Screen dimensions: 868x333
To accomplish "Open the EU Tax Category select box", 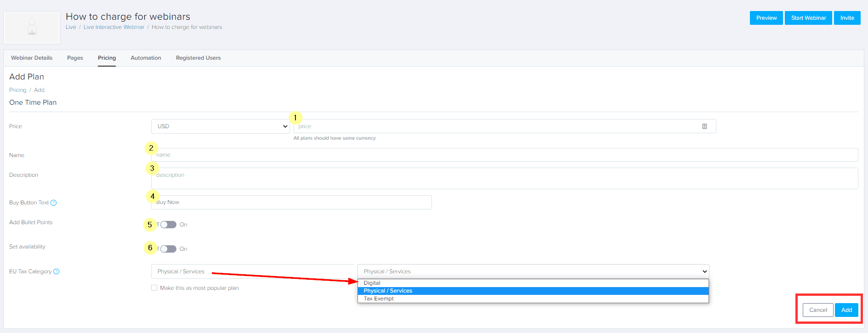I will click(533, 271).
